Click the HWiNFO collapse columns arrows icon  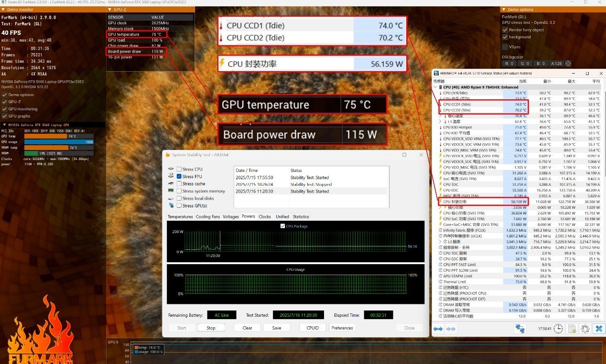450,329
